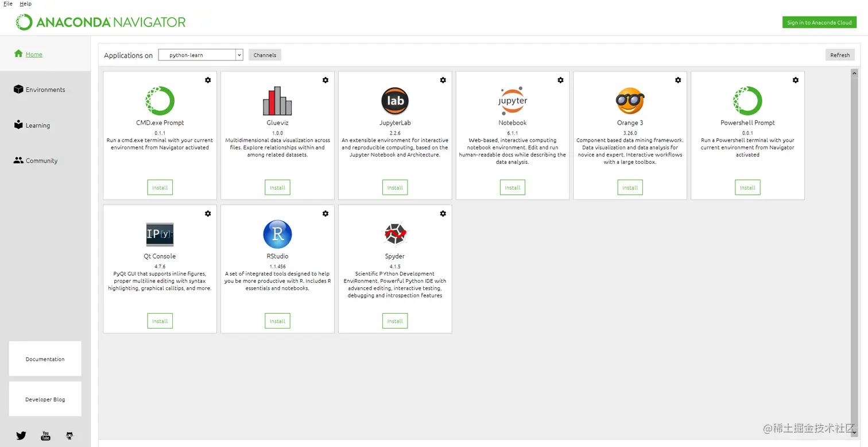This screenshot has height=447, width=868.
Task: Click Glueviz version 1.0.0 text
Action: [277, 133]
